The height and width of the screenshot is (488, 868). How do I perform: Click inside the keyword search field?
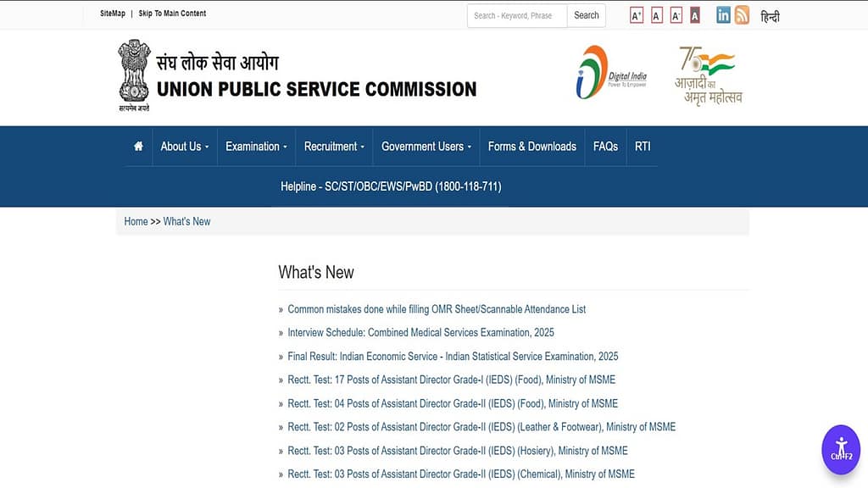point(517,14)
